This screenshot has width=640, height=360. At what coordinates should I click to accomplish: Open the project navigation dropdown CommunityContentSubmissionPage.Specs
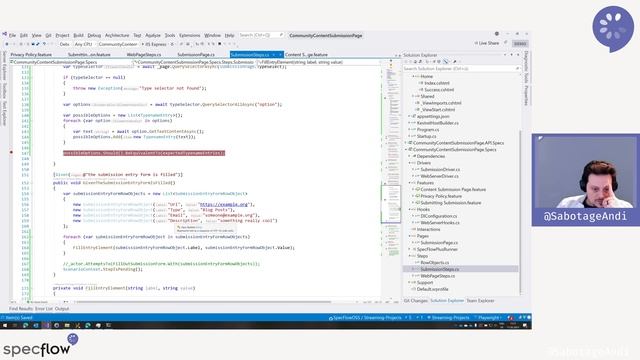point(71,62)
